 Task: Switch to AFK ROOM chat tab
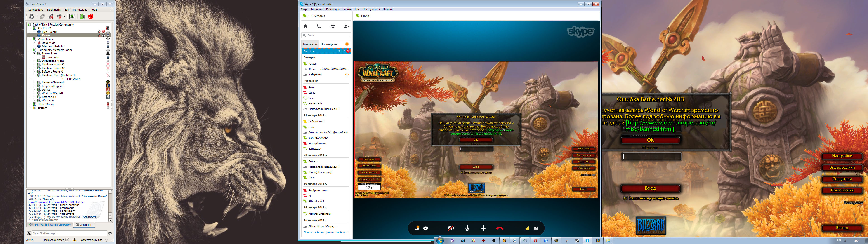[x=84, y=225]
